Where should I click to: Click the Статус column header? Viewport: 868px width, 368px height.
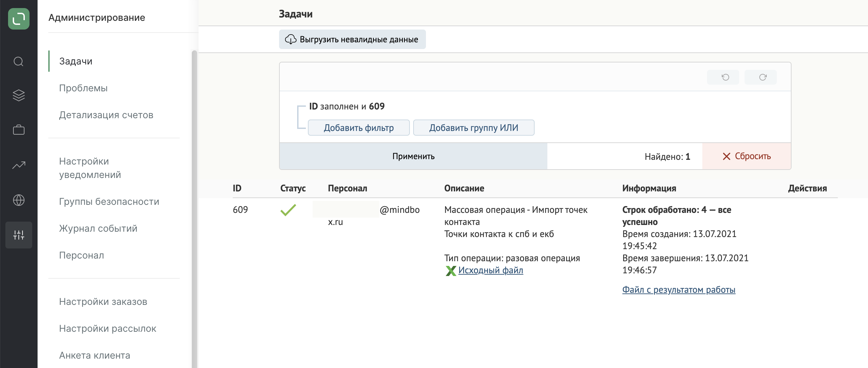(293, 188)
